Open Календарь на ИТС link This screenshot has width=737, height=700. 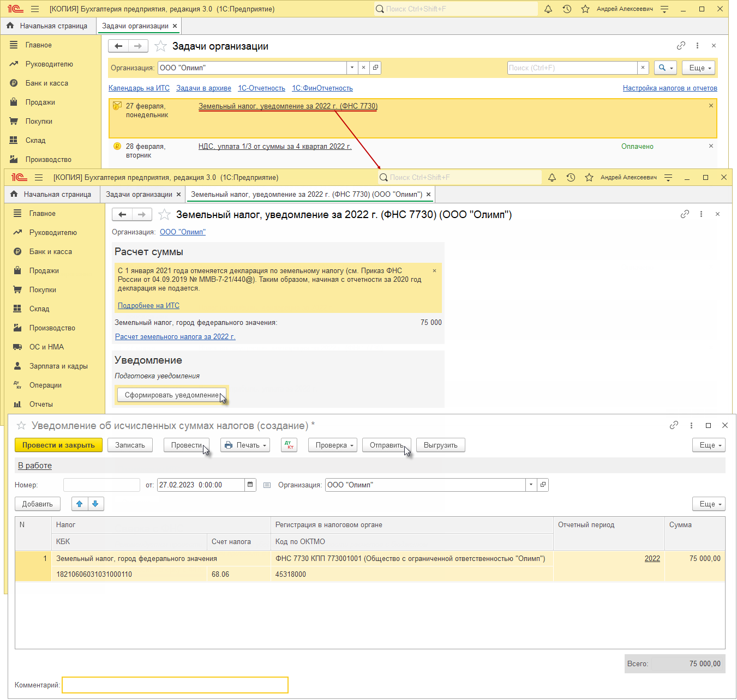[x=139, y=88]
